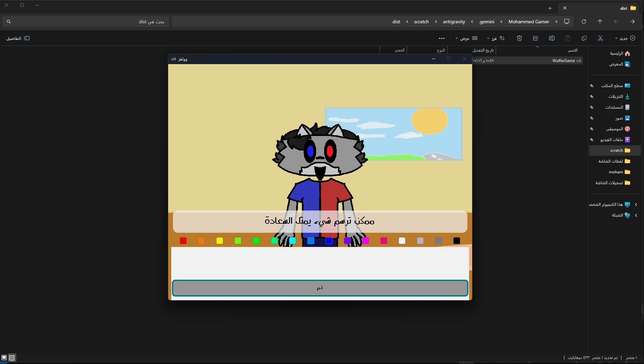Unpin صور using its pin icon
The image size is (644, 364).
[592, 118]
